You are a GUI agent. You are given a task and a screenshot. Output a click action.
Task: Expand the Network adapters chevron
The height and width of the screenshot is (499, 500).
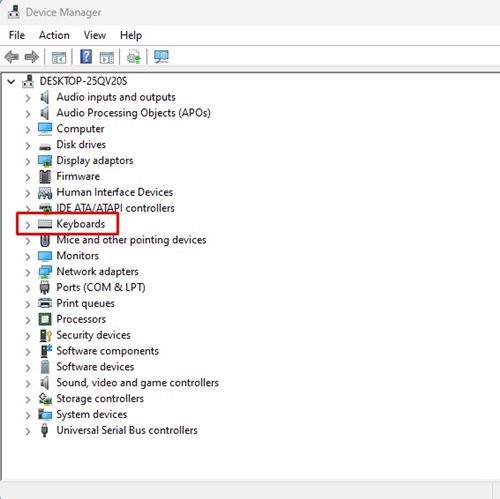click(28, 273)
